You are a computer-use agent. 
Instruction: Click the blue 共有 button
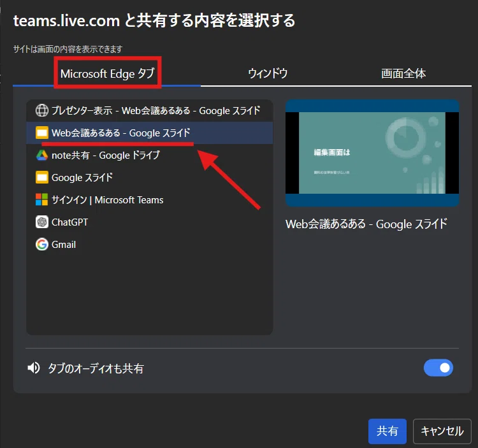[387, 431]
